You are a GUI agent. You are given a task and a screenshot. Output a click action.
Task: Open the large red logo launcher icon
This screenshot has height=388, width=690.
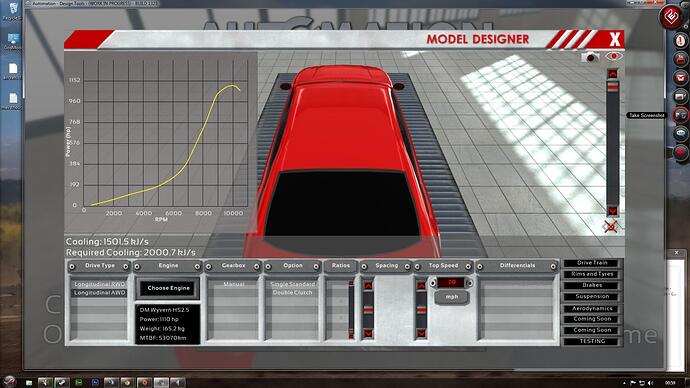tap(671, 17)
